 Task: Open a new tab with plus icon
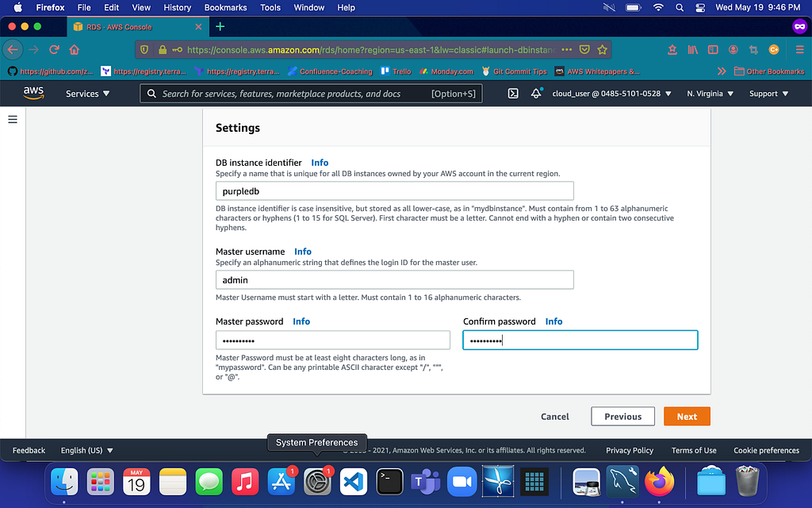click(x=220, y=26)
